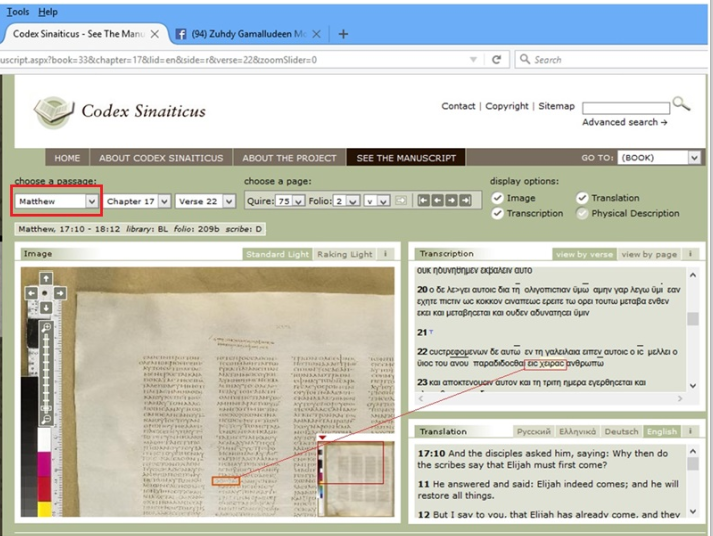Switch translation to Deutsch

pos(621,431)
